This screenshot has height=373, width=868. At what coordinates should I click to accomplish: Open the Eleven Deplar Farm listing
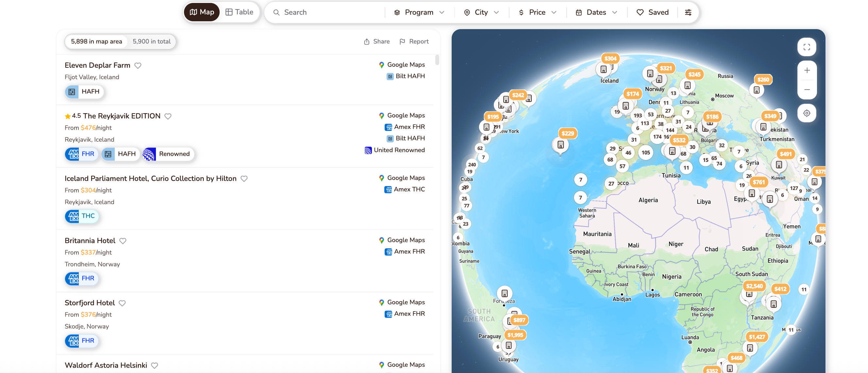pyautogui.click(x=97, y=65)
